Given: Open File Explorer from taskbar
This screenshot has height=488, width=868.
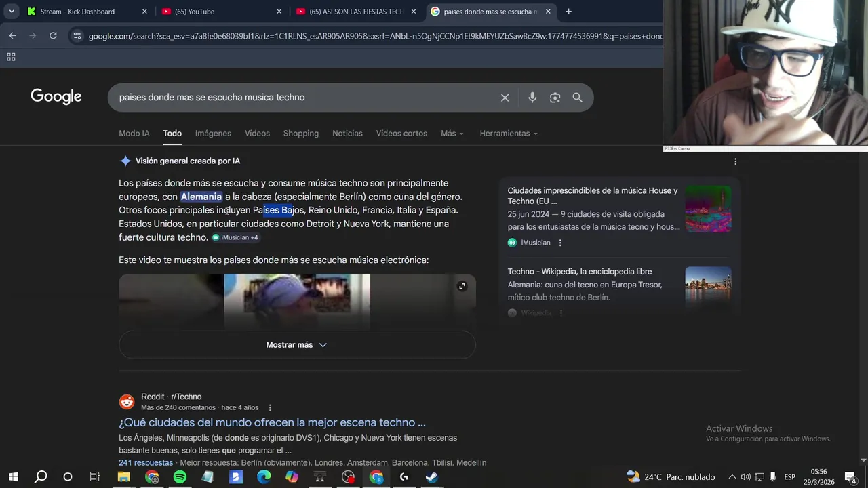Looking at the screenshot, I should coord(123,477).
